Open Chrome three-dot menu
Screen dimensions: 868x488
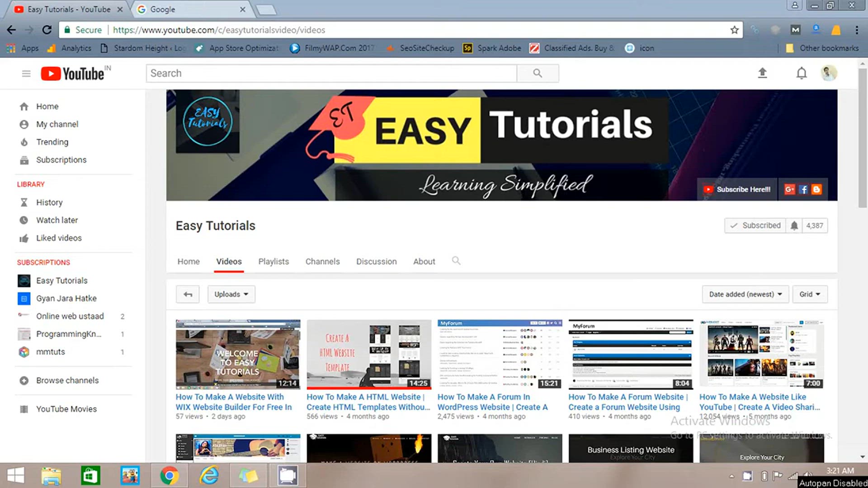[x=856, y=30]
